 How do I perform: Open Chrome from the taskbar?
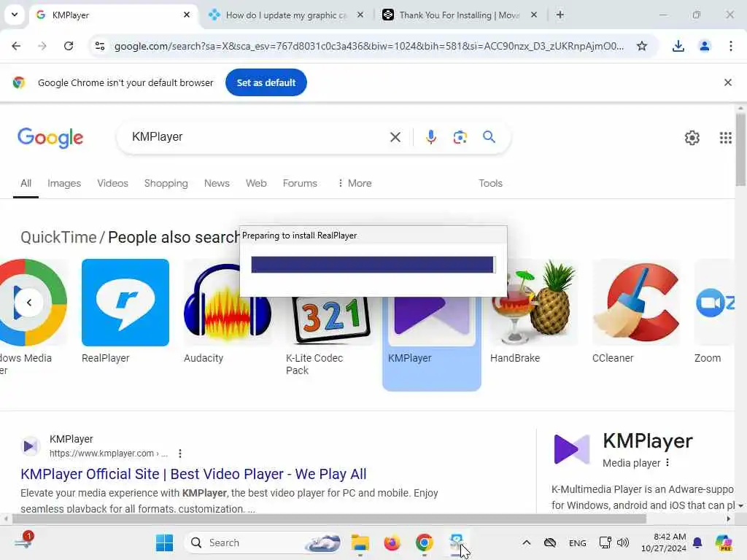pos(424,542)
